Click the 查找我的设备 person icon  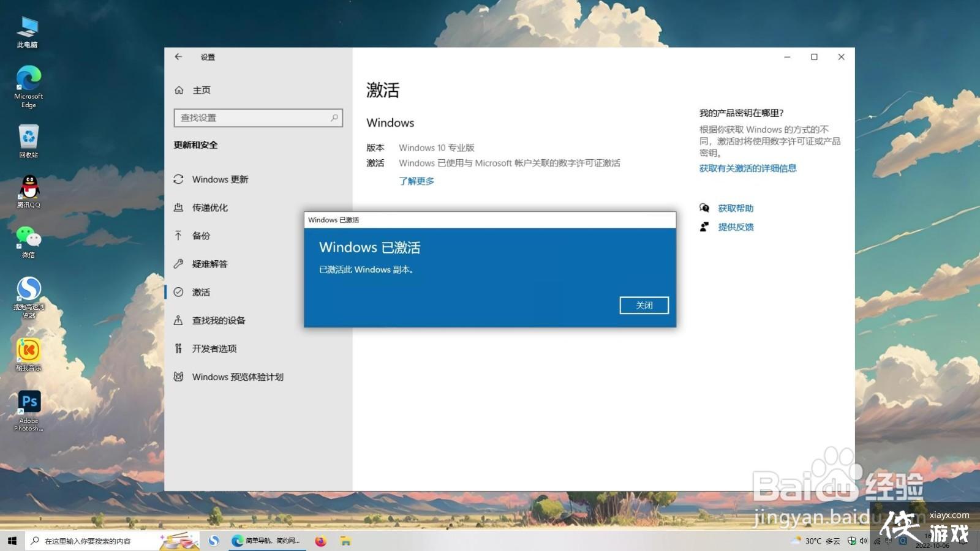pyautogui.click(x=179, y=320)
